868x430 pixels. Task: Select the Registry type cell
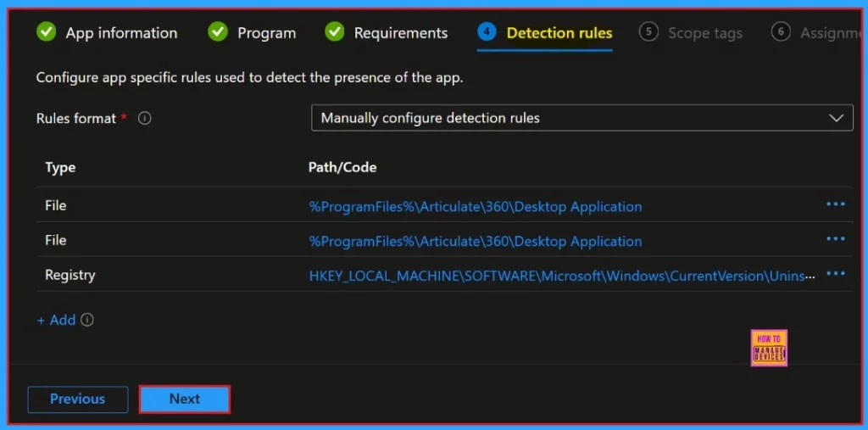(70, 276)
